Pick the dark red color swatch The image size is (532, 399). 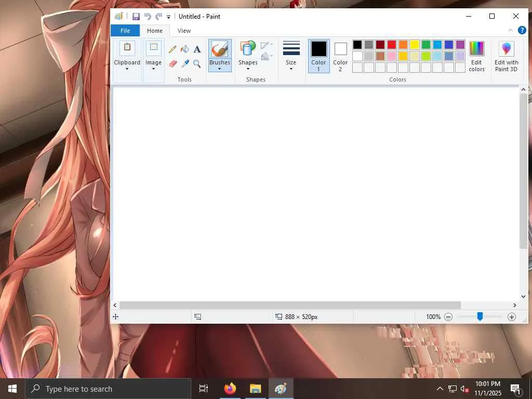point(380,45)
